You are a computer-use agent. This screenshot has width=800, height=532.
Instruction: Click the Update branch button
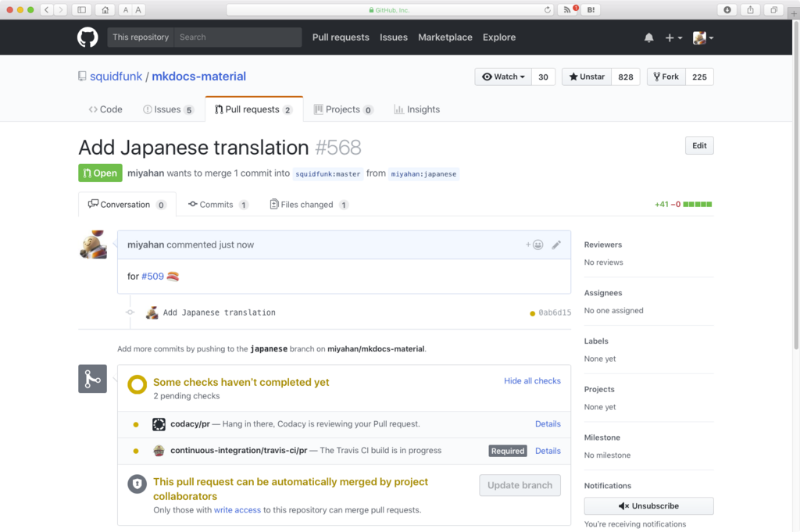(x=520, y=485)
